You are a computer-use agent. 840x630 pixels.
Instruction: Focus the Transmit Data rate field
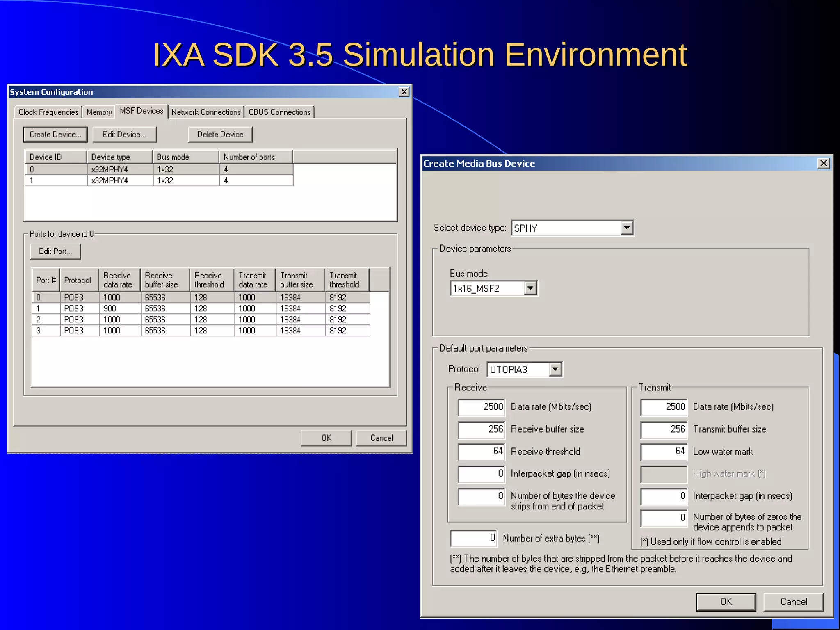[664, 407]
